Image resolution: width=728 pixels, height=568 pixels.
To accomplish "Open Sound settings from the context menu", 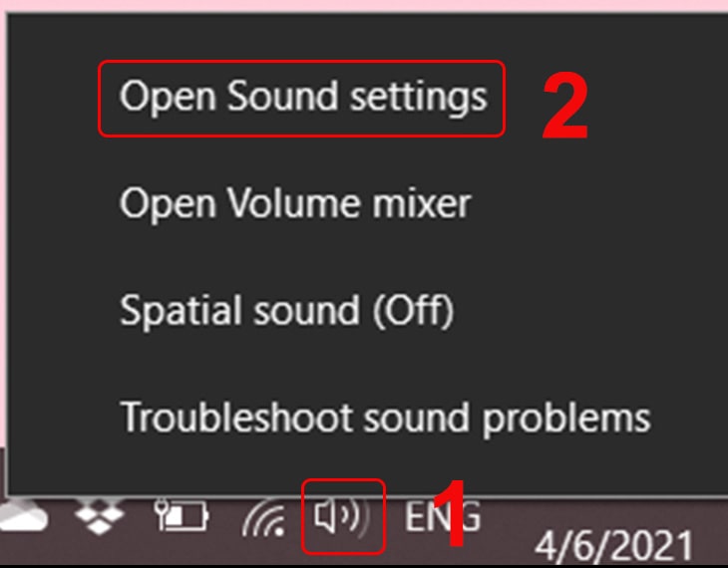I will (302, 97).
